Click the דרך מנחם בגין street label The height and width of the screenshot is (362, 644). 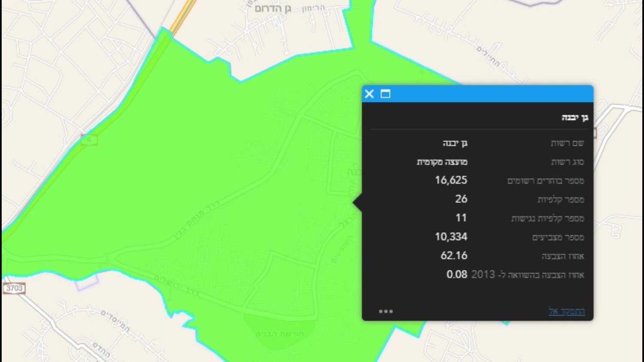coord(197,220)
